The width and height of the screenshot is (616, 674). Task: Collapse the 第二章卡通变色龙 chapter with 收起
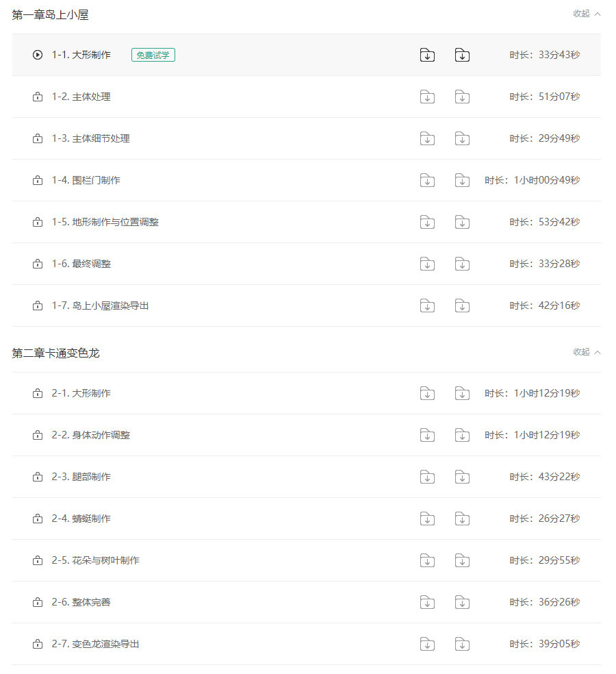[587, 352]
